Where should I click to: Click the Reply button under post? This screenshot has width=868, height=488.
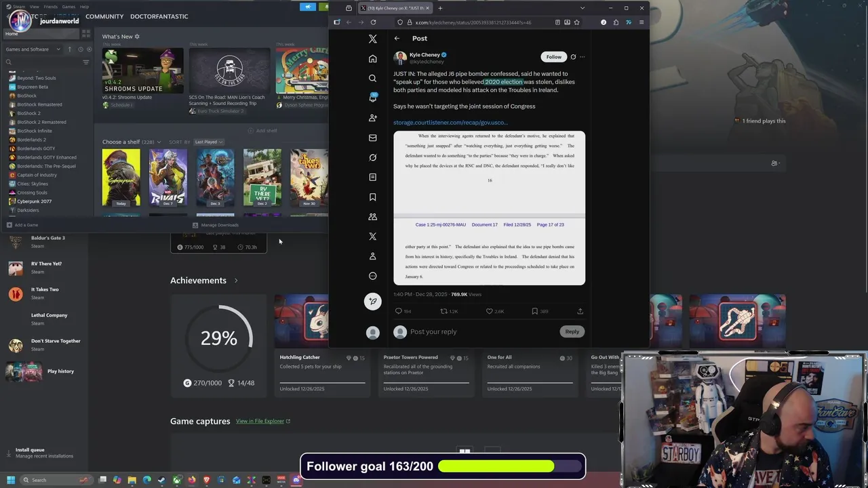pyautogui.click(x=572, y=331)
